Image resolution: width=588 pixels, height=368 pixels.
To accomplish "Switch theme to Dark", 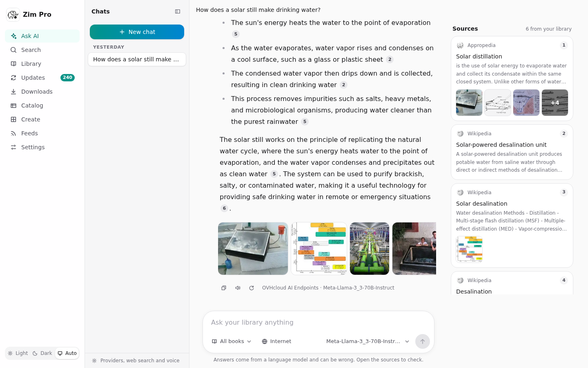I will pyautogui.click(x=42, y=353).
